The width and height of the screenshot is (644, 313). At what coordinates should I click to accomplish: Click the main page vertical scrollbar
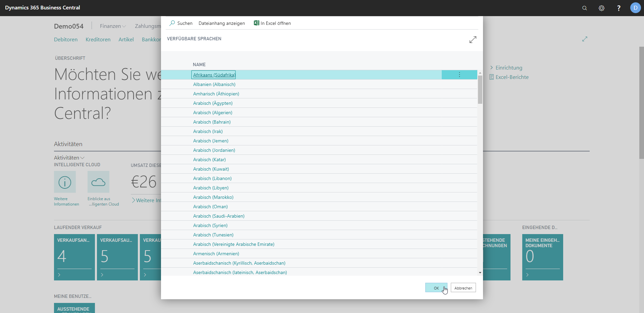pyautogui.click(x=641, y=102)
